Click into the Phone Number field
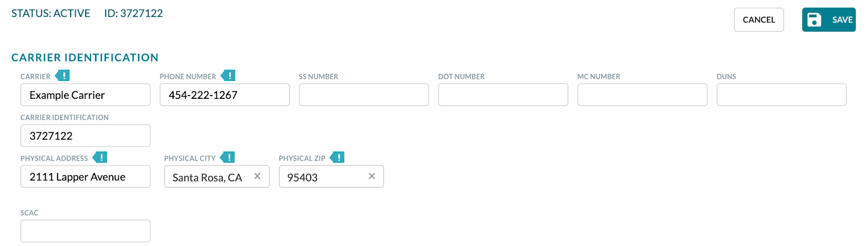This screenshot has height=246, width=868. pos(225,94)
